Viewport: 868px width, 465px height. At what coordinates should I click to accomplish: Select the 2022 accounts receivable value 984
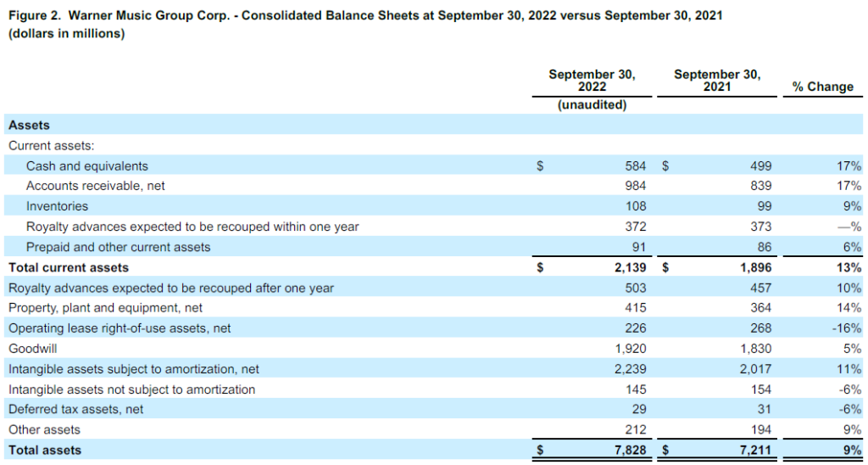(x=636, y=186)
